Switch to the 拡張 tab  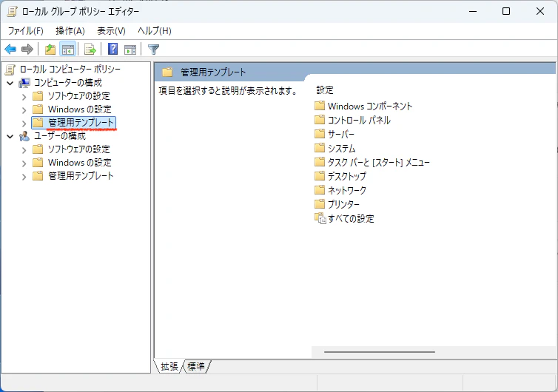pyautogui.click(x=169, y=366)
